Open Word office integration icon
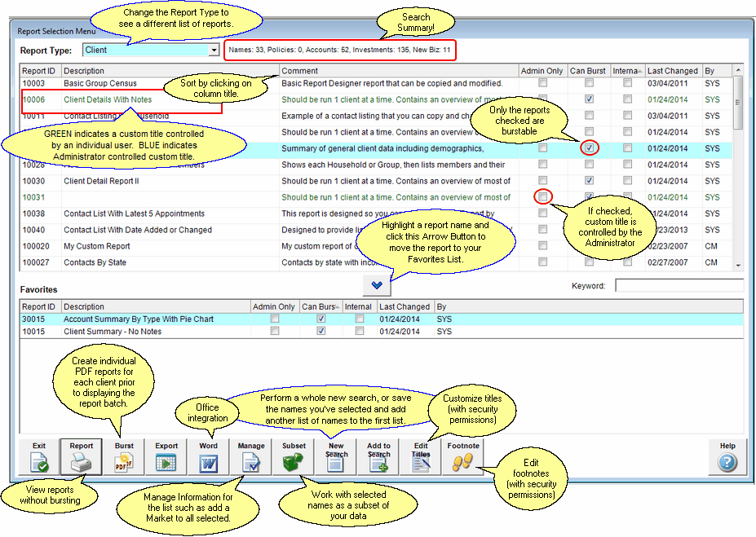 [x=209, y=462]
